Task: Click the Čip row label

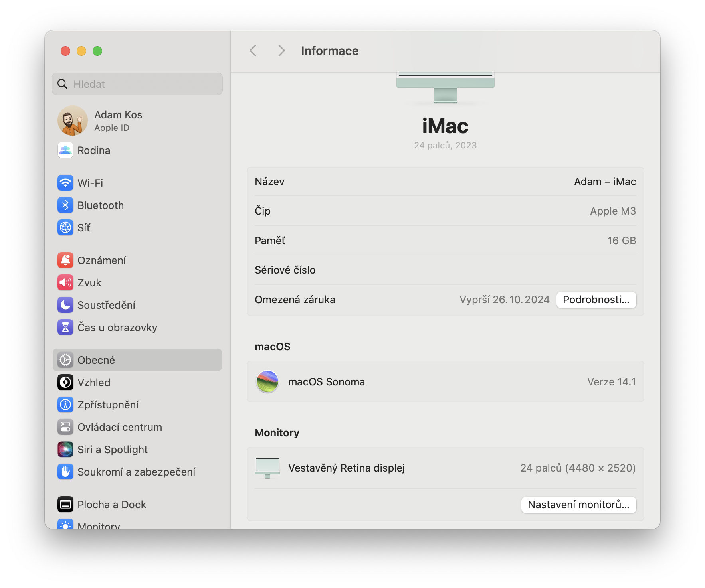Action: pos(263,211)
